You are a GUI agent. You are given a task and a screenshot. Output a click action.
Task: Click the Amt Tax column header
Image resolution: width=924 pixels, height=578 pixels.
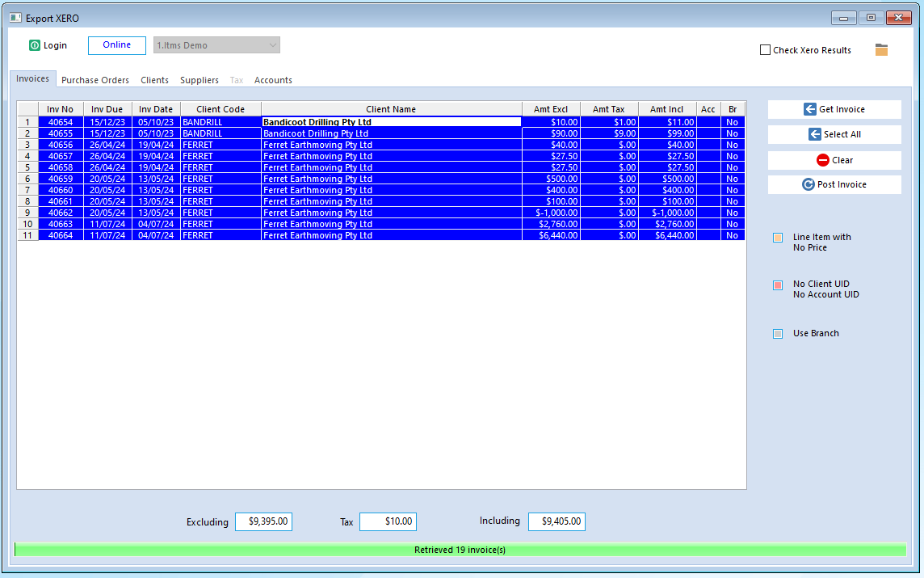coord(609,109)
